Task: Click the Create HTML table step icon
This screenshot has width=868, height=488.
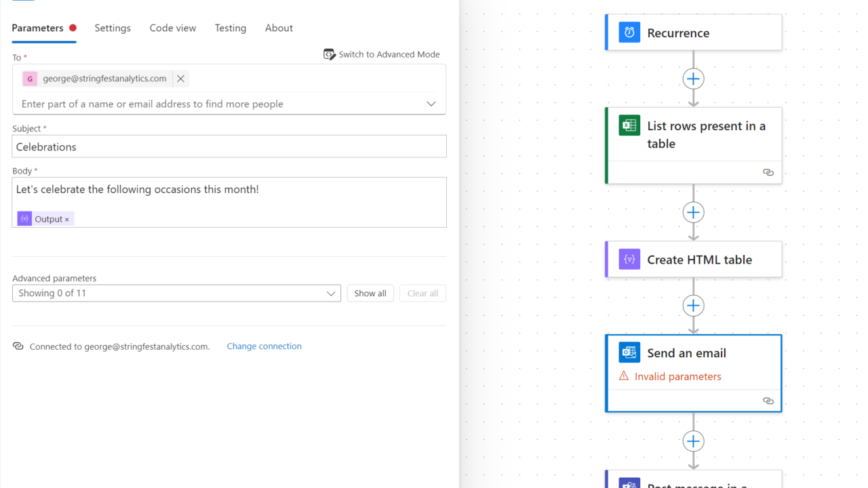Action: 629,260
